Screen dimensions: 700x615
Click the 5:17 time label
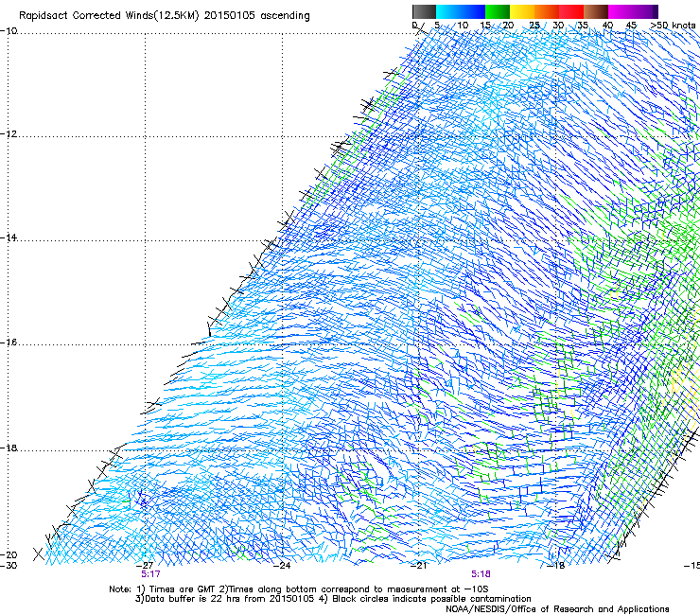pyautogui.click(x=150, y=574)
